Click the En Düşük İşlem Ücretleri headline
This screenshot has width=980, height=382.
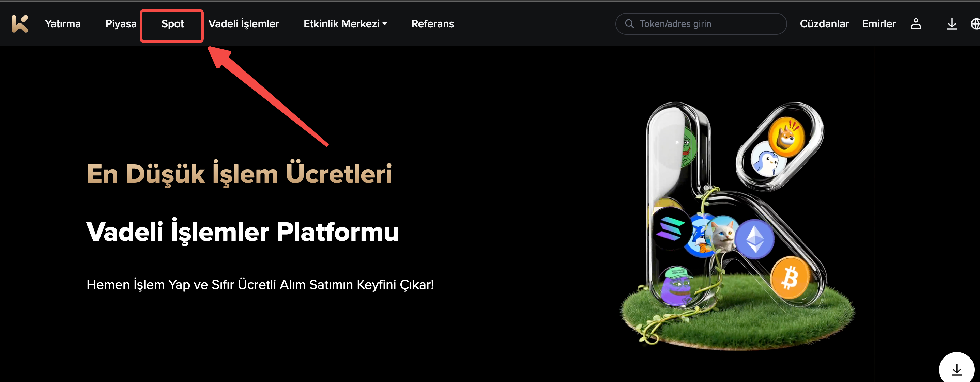click(x=239, y=174)
